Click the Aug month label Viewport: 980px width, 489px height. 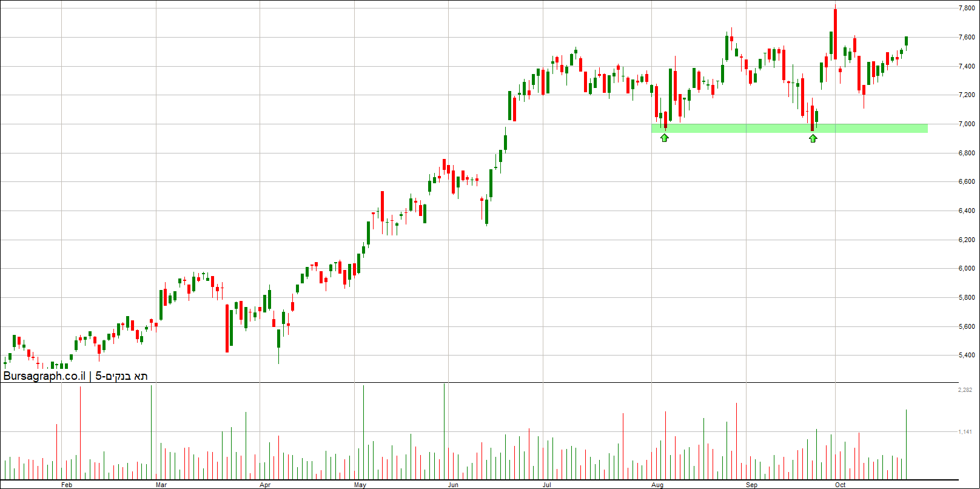(x=657, y=485)
